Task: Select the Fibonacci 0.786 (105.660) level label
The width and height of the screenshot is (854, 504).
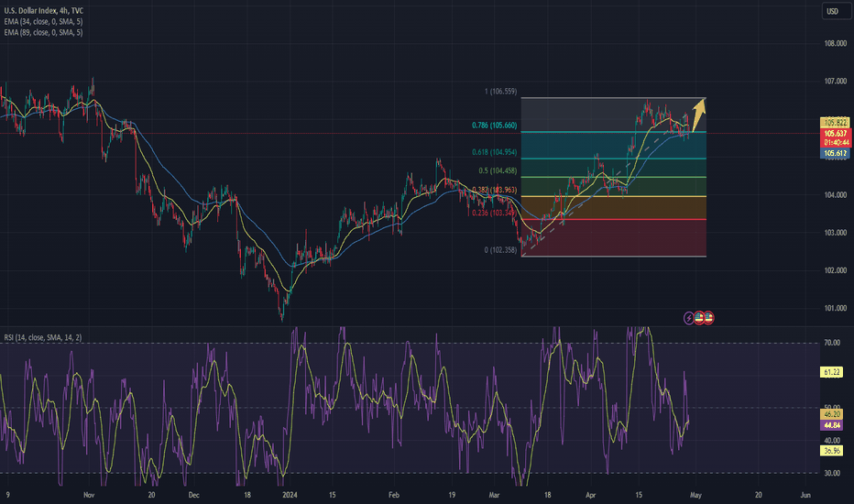Action: pyautogui.click(x=494, y=126)
